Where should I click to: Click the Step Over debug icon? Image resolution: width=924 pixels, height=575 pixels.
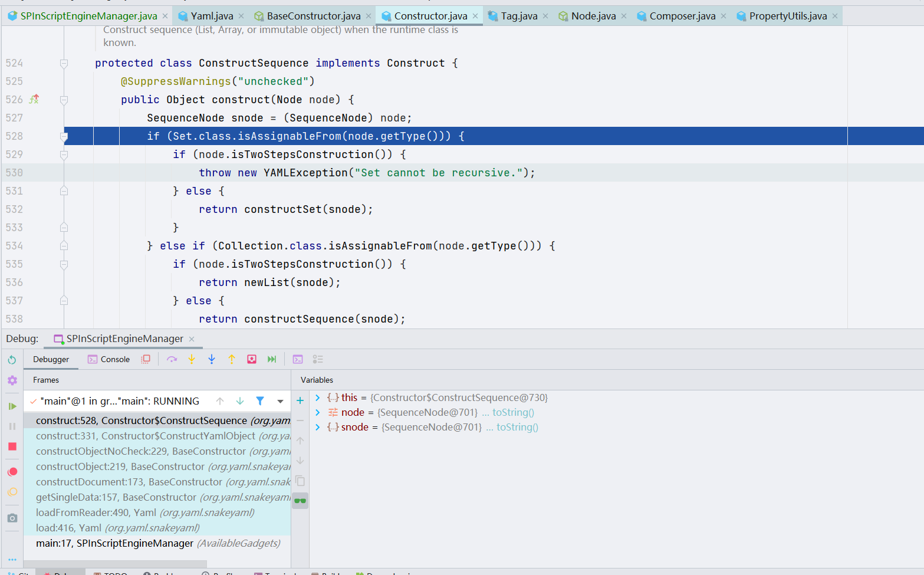(x=172, y=359)
